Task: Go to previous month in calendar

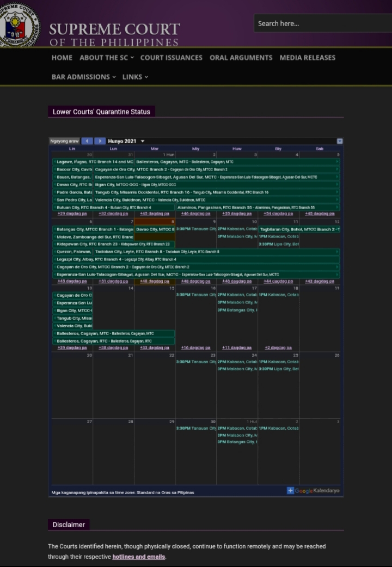Action: (x=87, y=141)
